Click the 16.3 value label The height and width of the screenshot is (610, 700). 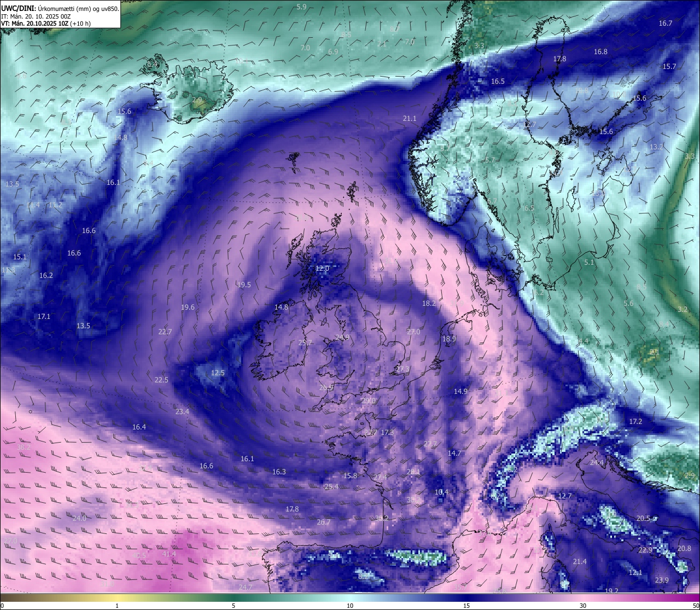click(279, 472)
